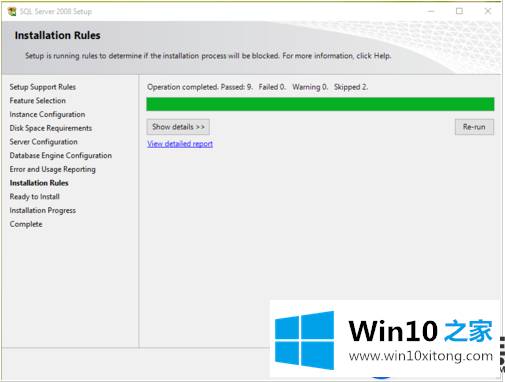This screenshot has width=505, height=382.
Task: Click the Setup is running rules description
Action: [x=208, y=56]
